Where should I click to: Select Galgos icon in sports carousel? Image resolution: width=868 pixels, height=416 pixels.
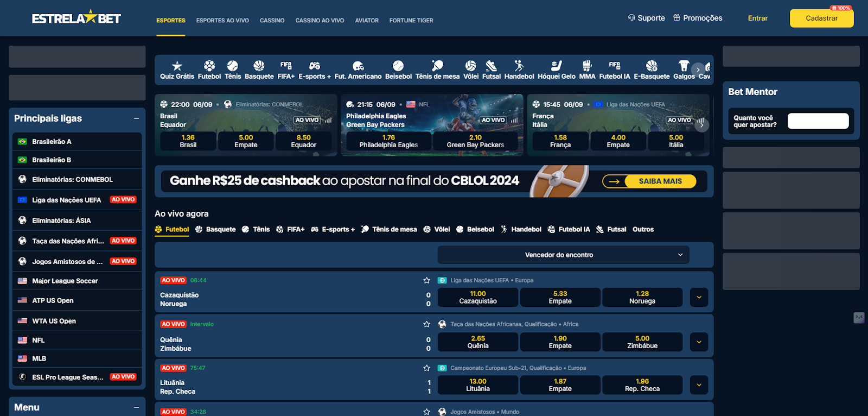684,66
